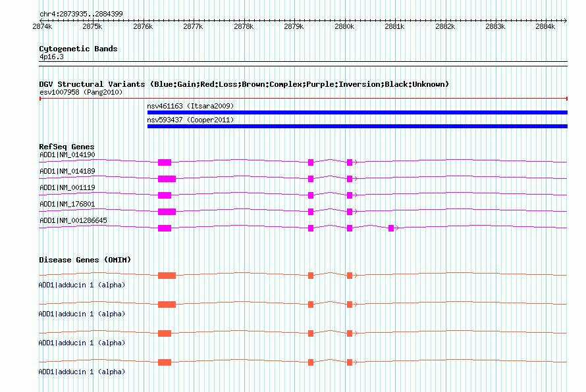Click the 2874k ruler position label
586x392 pixels.
42,26
